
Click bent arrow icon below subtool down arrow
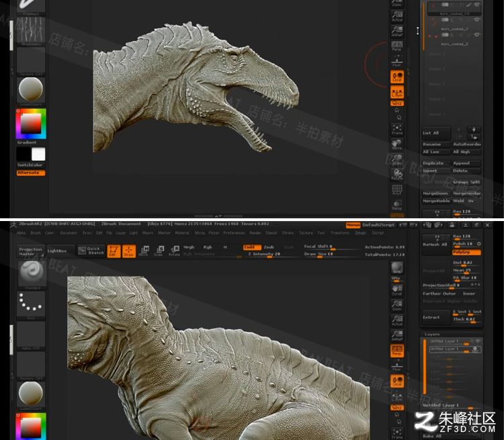tap(474, 137)
